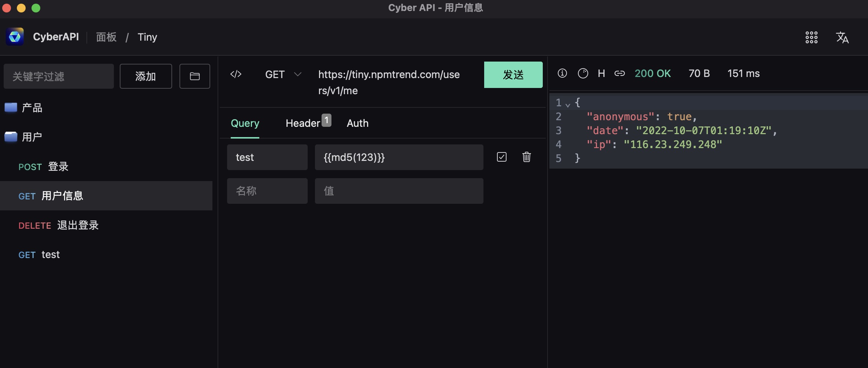Viewport: 868px width, 368px height.
Task: Select the POST 登录 request
Action: 106,166
